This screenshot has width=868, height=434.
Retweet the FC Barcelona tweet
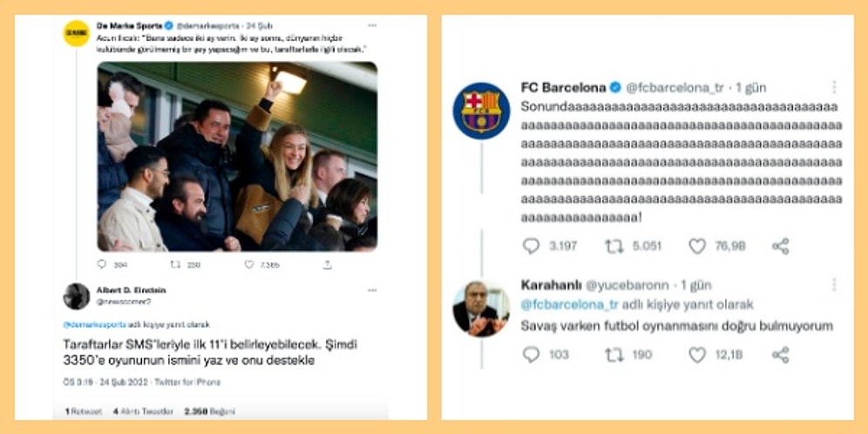[x=614, y=247]
